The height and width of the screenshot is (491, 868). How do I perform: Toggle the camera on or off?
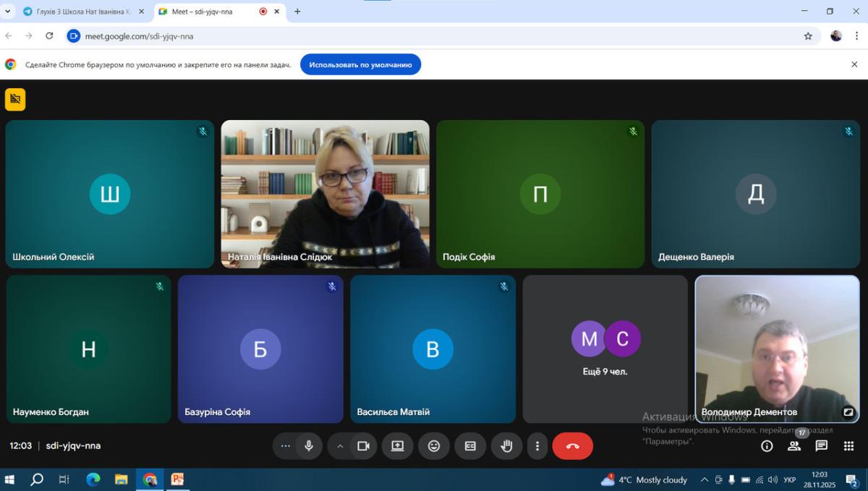pos(363,446)
